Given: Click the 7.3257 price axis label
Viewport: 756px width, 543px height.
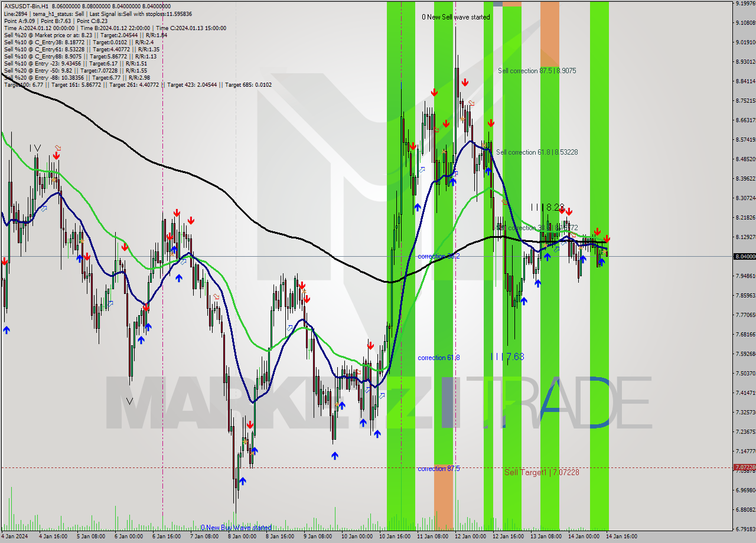Looking at the screenshot, I should coord(745,412).
